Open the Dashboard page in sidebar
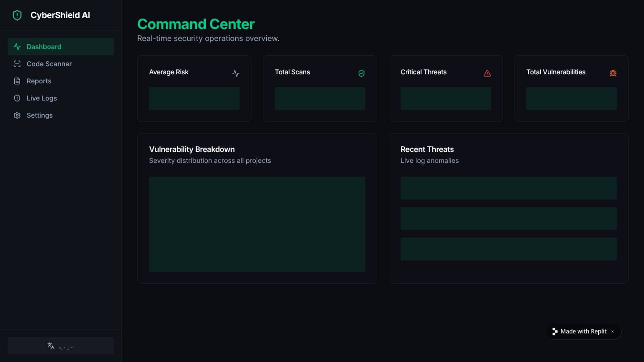The height and width of the screenshot is (362, 644). [x=60, y=47]
